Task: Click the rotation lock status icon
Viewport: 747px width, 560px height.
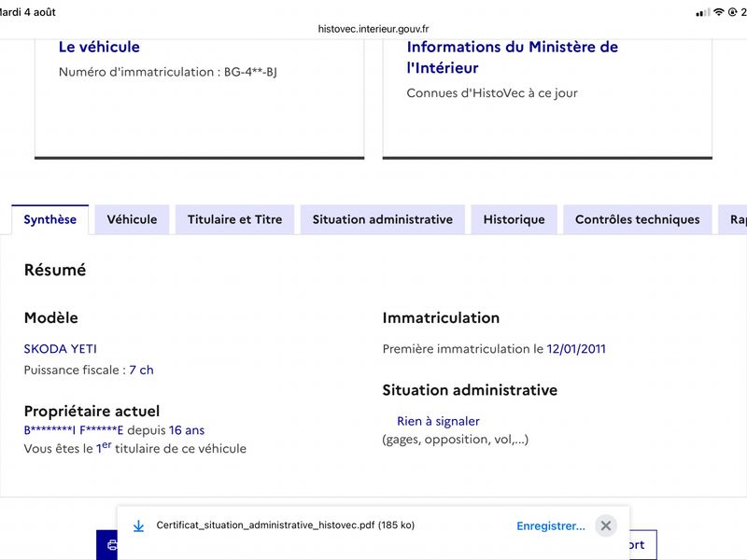Action: pyautogui.click(x=733, y=12)
